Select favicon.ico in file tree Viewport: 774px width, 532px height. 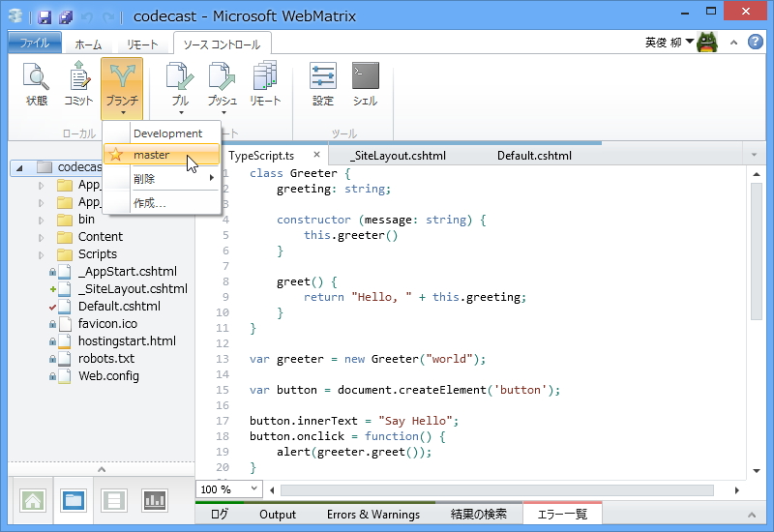[107, 324]
